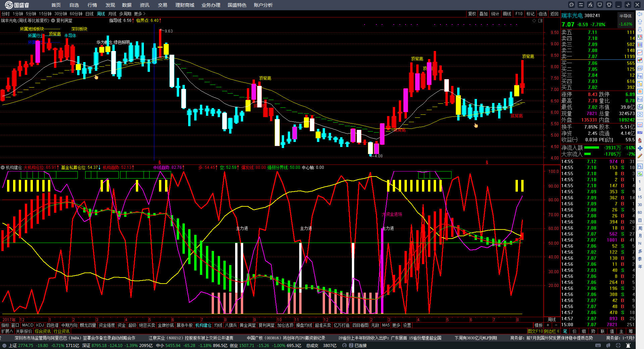
Task: Click the 画线 drawing button
Action: click(x=507, y=14)
